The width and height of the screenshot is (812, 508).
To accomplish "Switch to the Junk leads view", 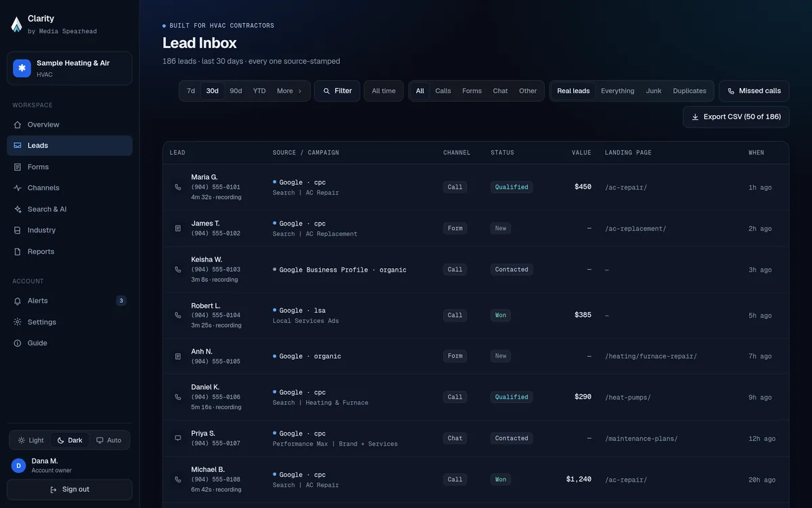I will (x=654, y=91).
